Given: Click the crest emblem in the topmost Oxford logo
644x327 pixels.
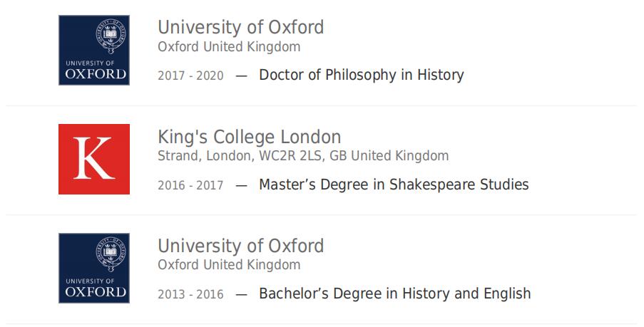Looking at the screenshot, I should tap(110, 35).
